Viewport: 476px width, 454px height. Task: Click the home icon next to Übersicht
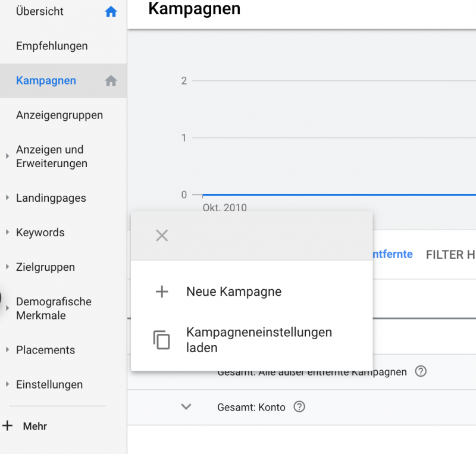(111, 11)
